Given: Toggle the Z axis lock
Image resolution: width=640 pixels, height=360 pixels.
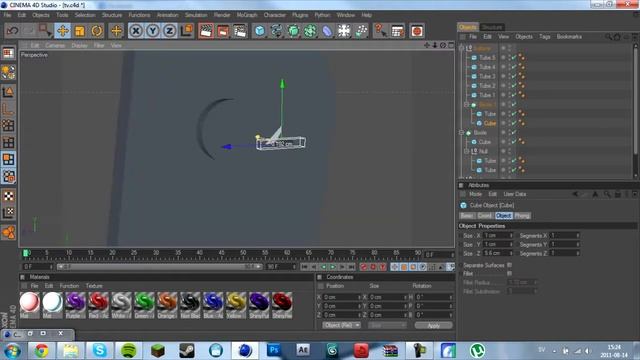Looking at the screenshot, I should point(169,31).
